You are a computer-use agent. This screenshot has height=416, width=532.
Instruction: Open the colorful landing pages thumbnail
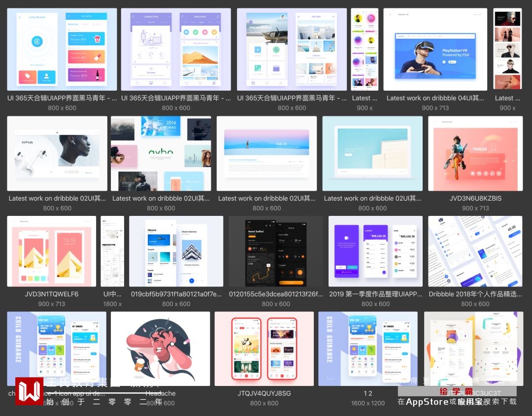(474, 349)
